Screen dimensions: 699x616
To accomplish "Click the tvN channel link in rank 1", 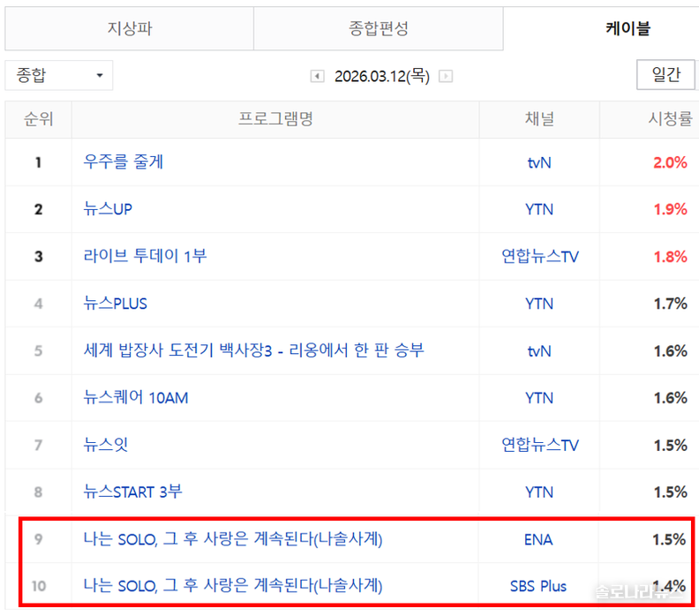I will [x=538, y=162].
